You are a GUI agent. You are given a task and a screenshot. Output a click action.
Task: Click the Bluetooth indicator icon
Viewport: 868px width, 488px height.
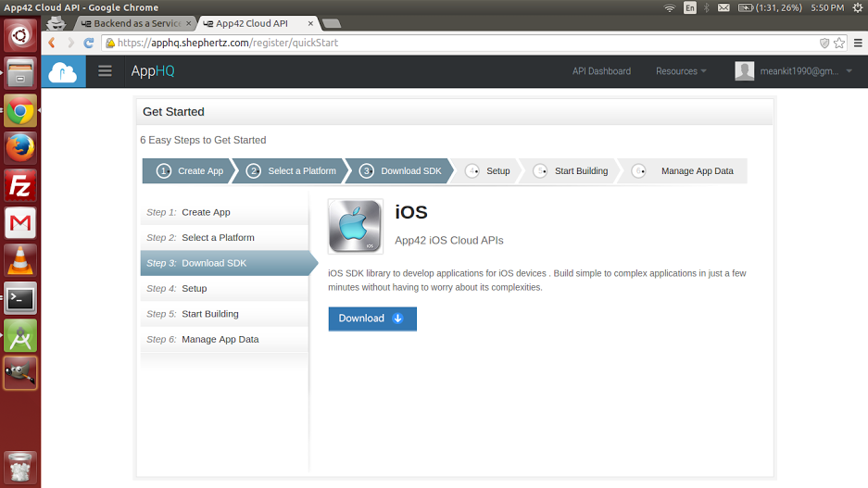[x=707, y=7]
